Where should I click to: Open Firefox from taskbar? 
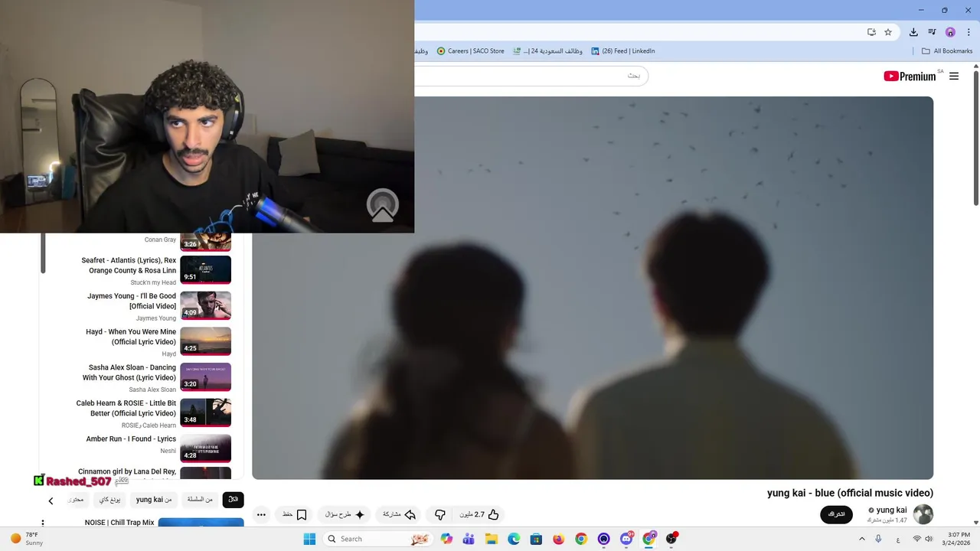[558, 539]
